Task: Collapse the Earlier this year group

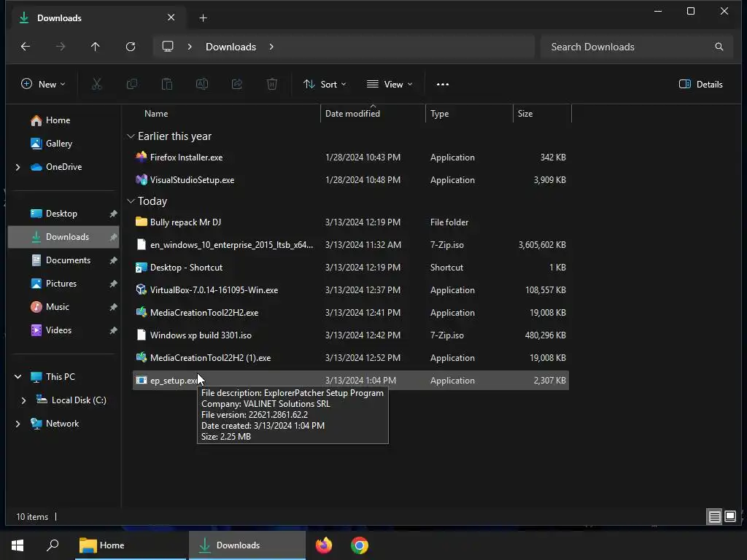Action: pyautogui.click(x=131, y=136)
